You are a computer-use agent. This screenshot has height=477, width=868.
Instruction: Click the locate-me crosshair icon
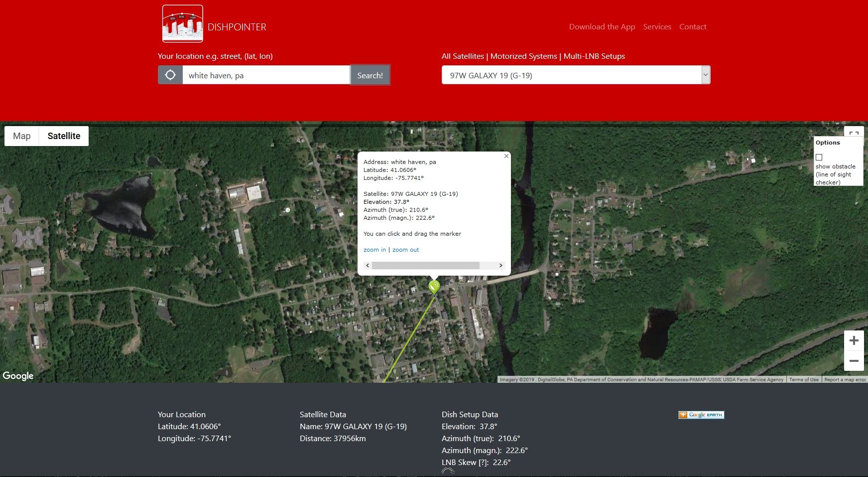tap(170, 75)
